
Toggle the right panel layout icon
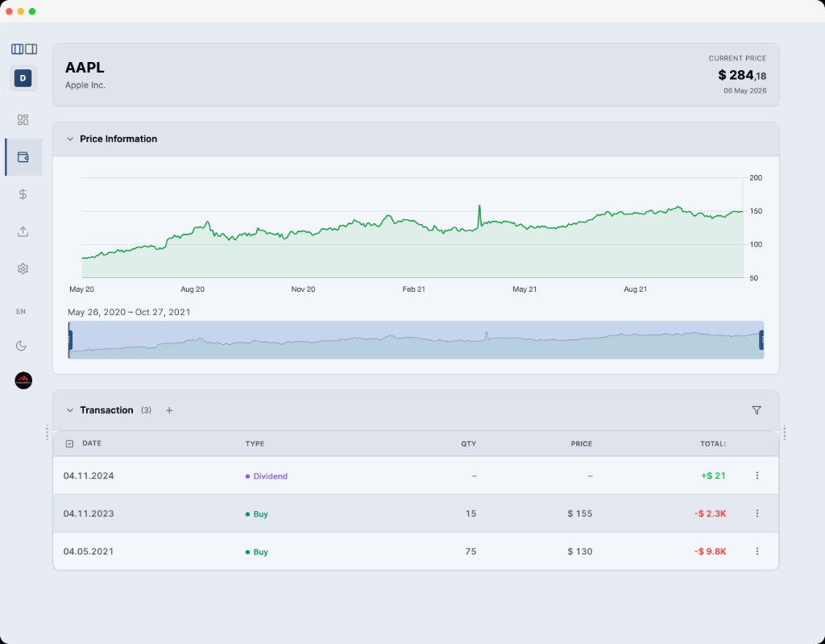31,49
